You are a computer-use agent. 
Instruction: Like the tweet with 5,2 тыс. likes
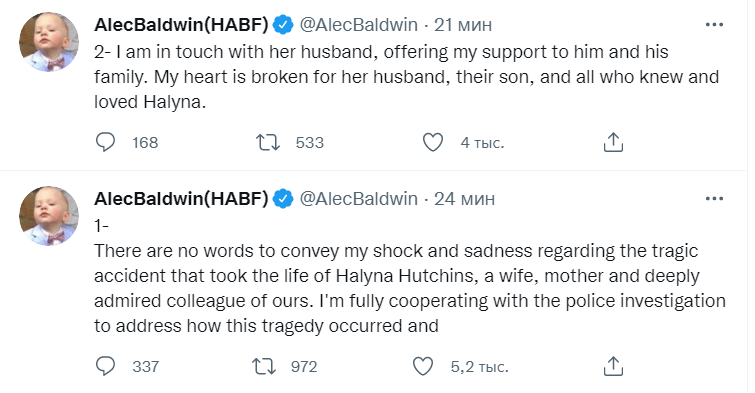pyautogui.click(x=423, y=367)
